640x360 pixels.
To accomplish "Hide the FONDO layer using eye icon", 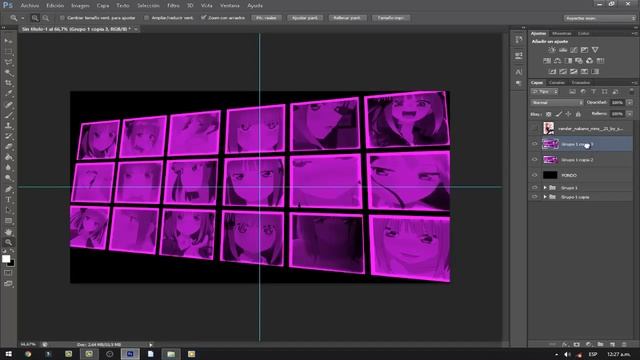I will click(534, 175).
